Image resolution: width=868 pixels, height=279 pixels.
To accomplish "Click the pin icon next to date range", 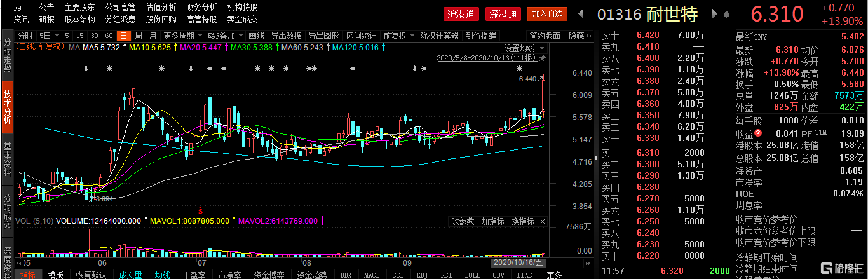I will [x=542, y=58].
